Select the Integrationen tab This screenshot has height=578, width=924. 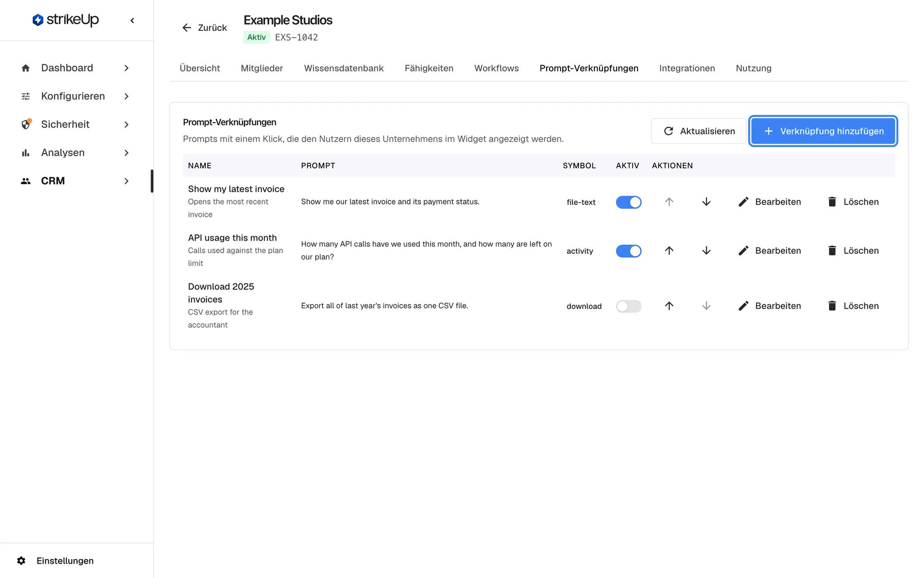(x=687, y=68)
